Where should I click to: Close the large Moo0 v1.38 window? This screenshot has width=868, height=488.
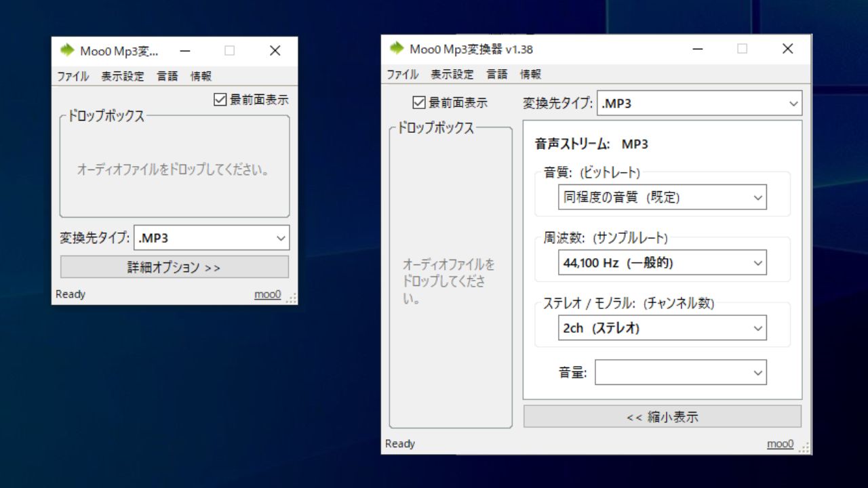787,49
